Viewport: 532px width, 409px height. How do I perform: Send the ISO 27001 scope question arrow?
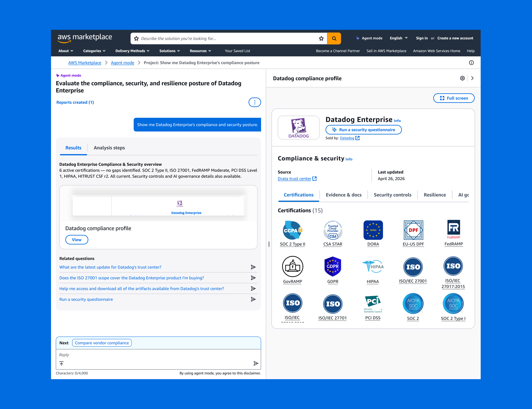253,278
